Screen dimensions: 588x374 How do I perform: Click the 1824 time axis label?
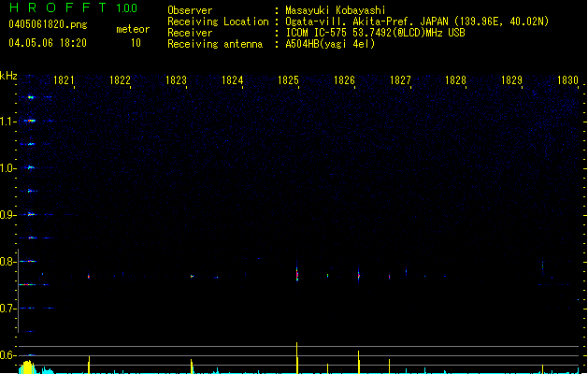pyautogui.click(x=232, y=80)
